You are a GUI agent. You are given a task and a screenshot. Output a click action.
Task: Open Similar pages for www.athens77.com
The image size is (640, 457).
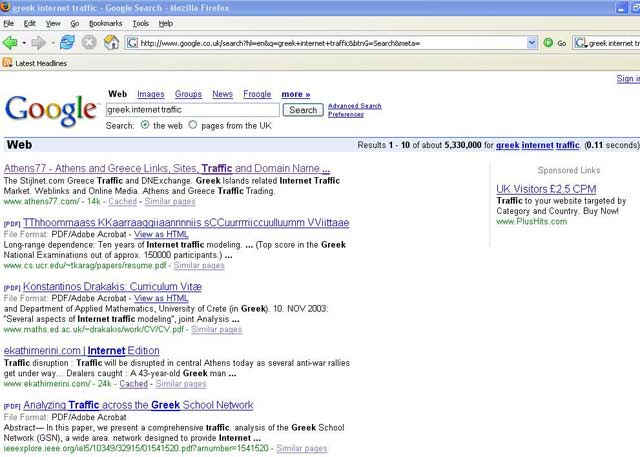tap(170, 201)
